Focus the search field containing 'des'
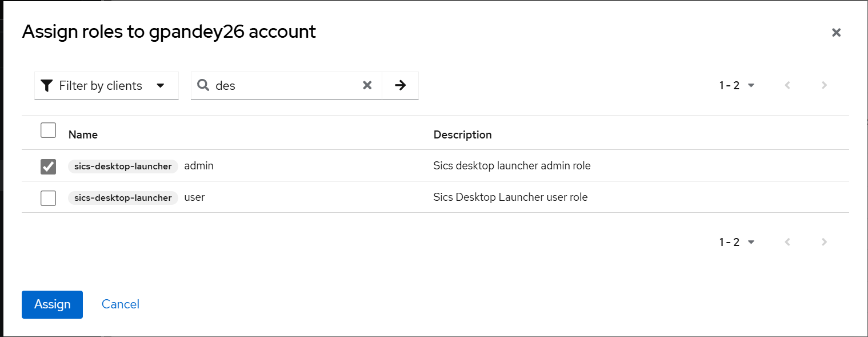Screen dimensions: 868x337 [x=286, y=85]
